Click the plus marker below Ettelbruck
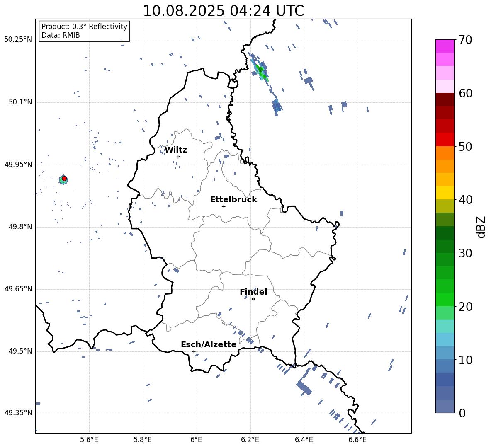 point(224,206)
